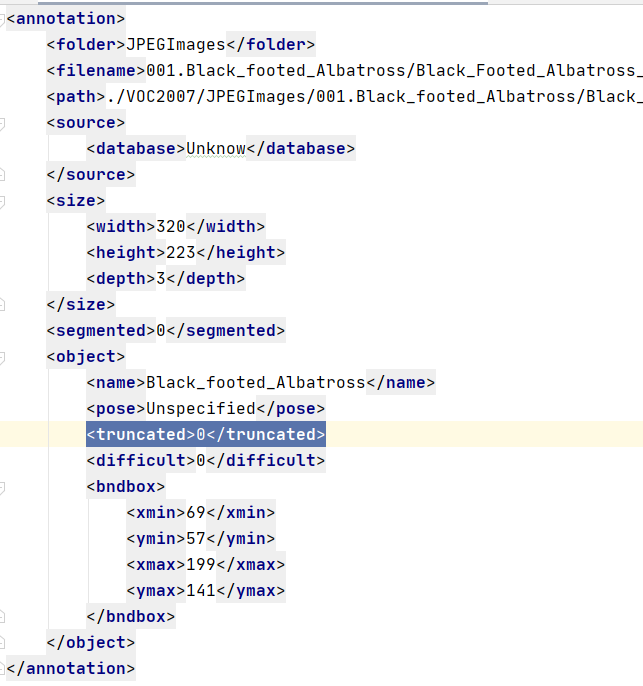
Task: Collapse the <bndbox> opening tag fold marker
Action: click(x=2, y=488)
